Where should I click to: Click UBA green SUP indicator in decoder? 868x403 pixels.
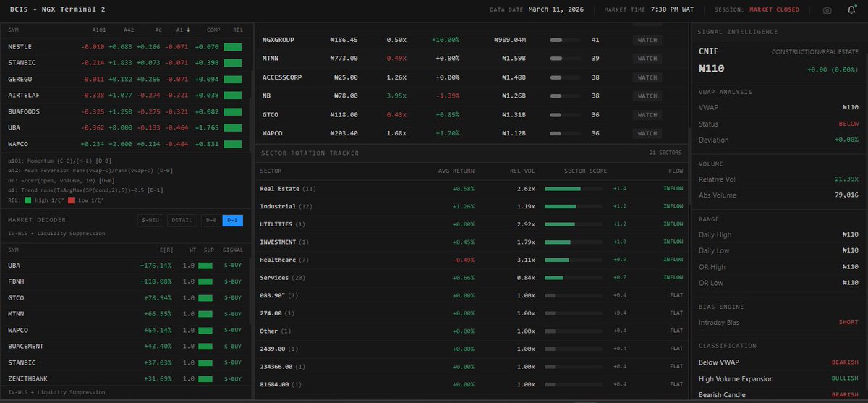[x=205, y=266]
